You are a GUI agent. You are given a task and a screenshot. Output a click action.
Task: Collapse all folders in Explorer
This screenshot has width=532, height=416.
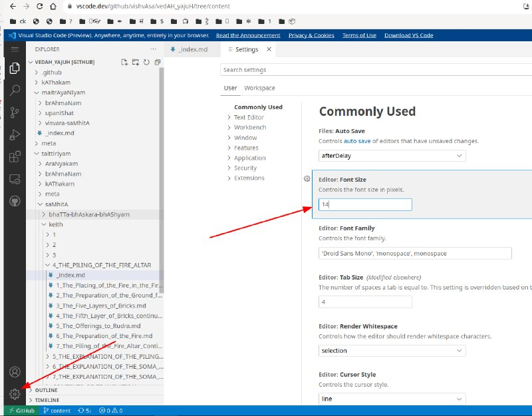point(157,62)
